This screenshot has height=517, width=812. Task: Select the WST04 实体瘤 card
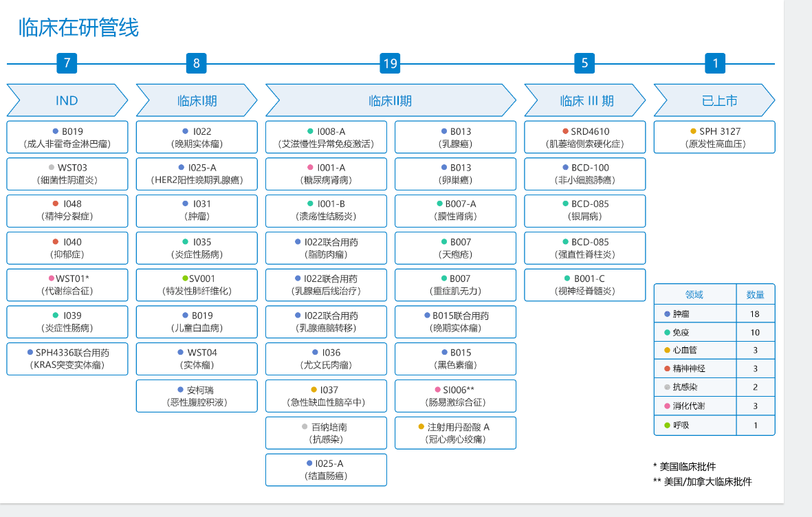197,359
